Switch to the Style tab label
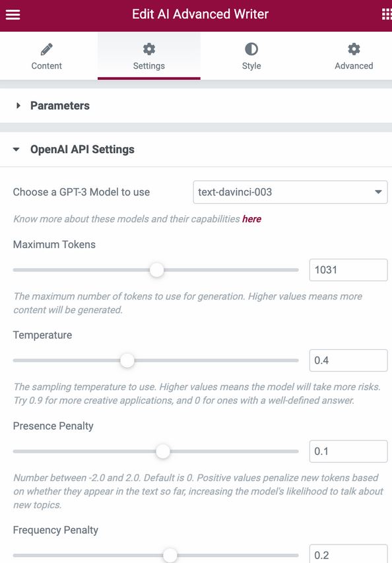 click(251, 66)
